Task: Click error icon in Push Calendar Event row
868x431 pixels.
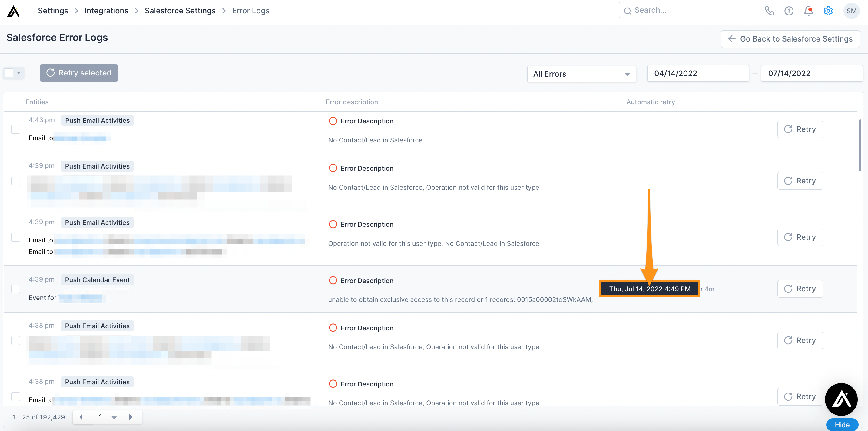Action: (333, 281)
